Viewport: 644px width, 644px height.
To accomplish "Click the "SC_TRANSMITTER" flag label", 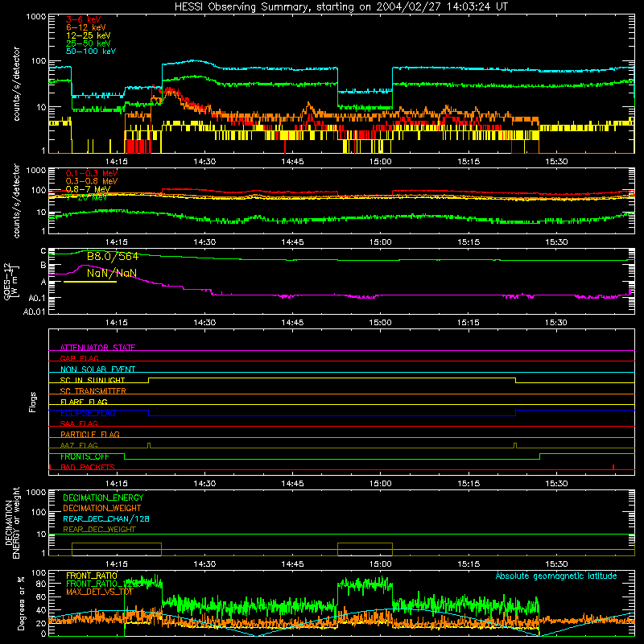I will (93, 390).
